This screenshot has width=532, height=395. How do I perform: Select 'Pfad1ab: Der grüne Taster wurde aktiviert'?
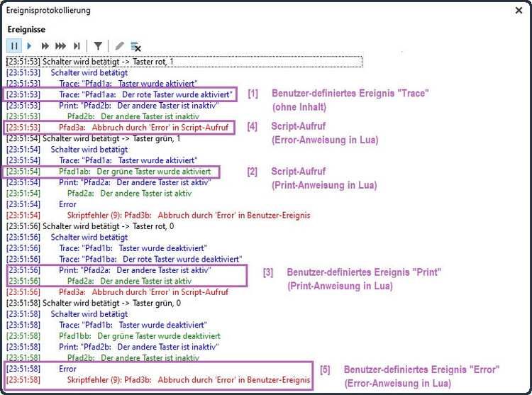pyautogui.click(x=109, y=171)
